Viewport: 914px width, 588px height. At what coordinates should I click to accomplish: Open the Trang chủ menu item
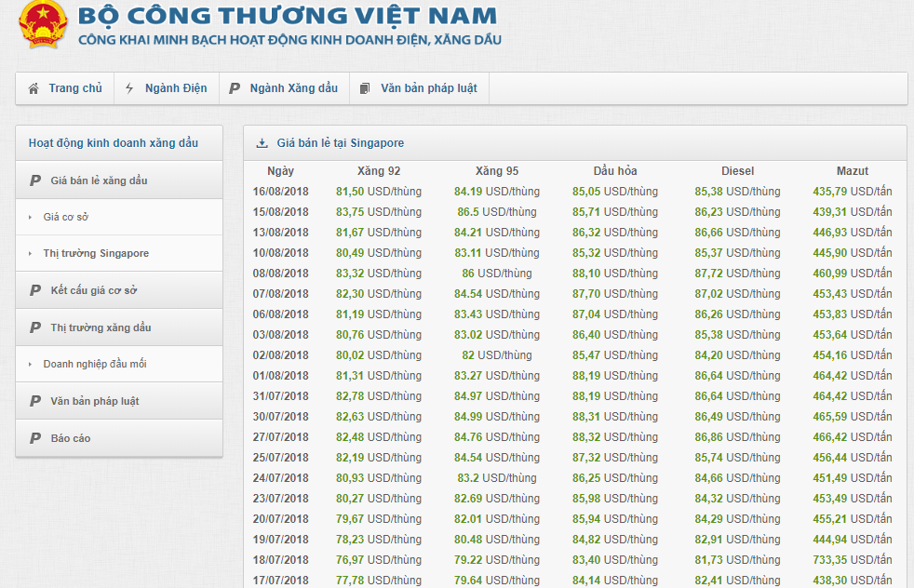click(x=65, y=88)
